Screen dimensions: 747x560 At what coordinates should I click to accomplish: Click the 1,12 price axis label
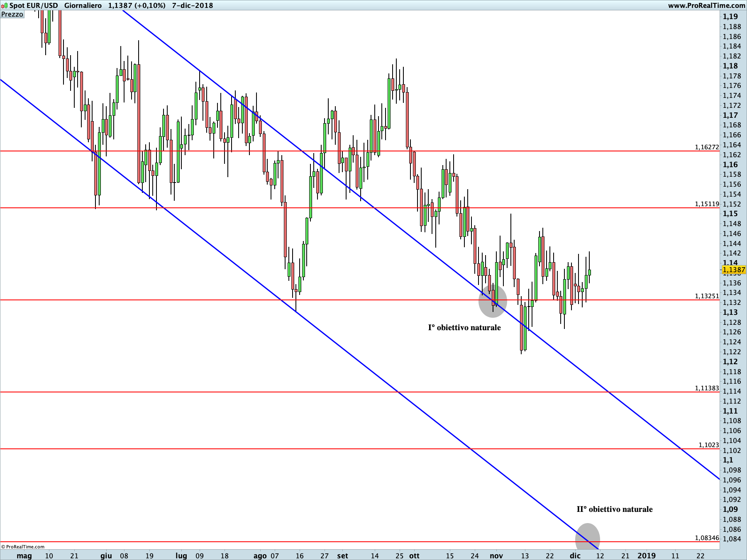click(x=730, y=362)
